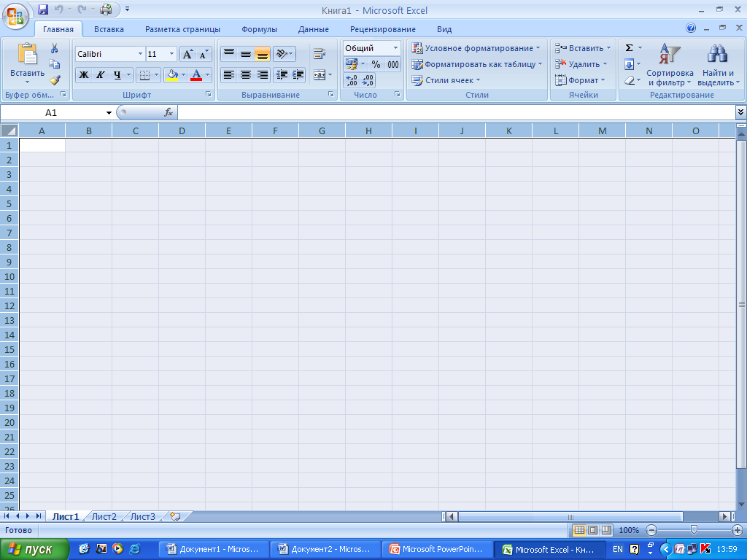The height and width of the screenshot is (560, 747).
Task: Click Формат cells button
Action: 580,80
